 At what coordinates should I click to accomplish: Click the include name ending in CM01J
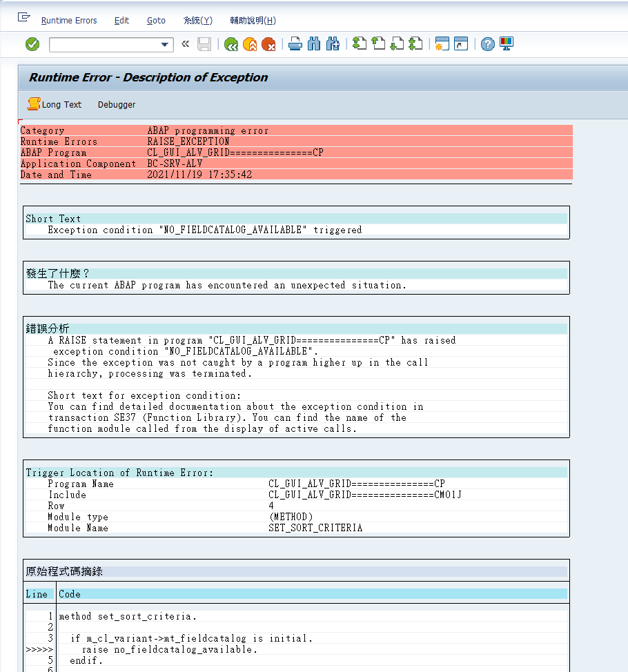point(365,495)
